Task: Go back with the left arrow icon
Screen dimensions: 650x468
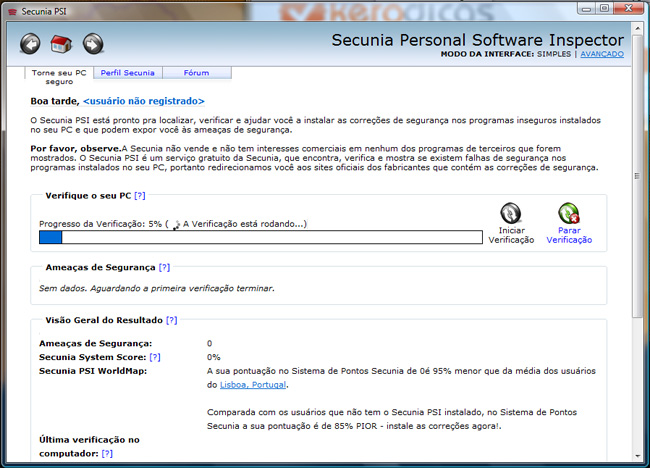Action: [x=30, y=44]
